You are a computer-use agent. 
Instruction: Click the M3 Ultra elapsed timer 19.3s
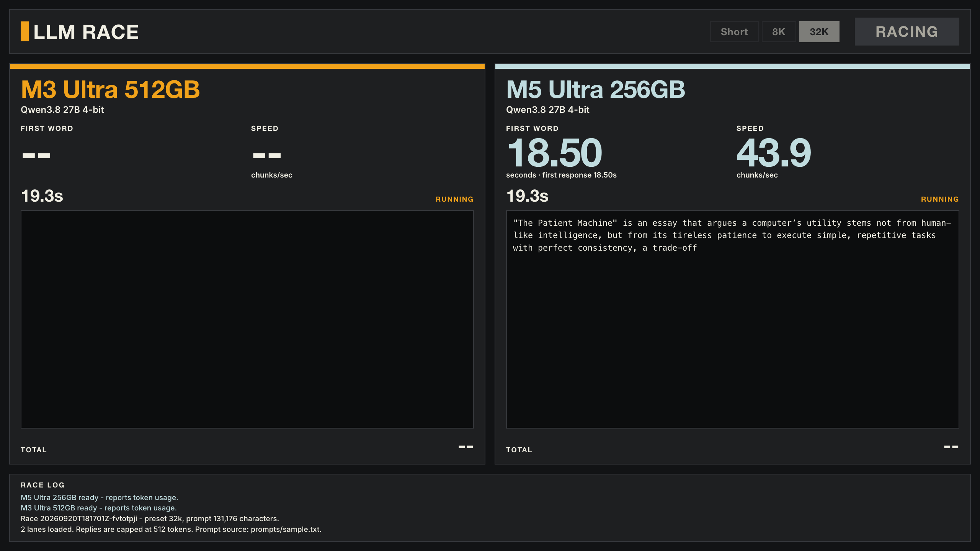(x=42, y=196)
